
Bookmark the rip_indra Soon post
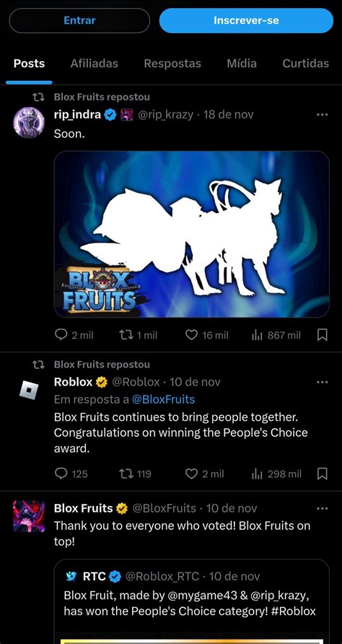coord(323,335)
